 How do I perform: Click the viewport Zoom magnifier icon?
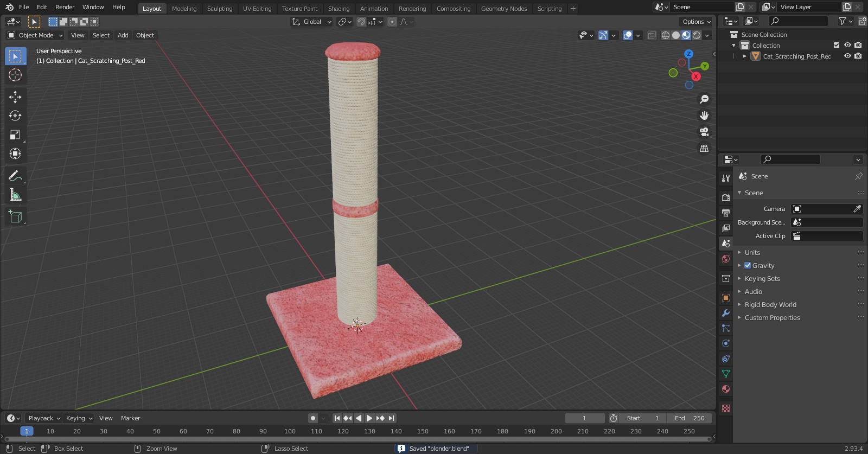(704, 99)
